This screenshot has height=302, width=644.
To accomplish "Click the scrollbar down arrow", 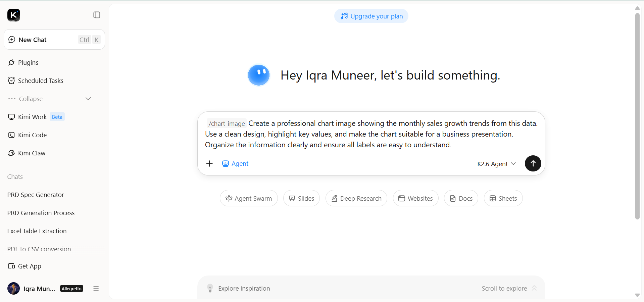I will point(637,295).
